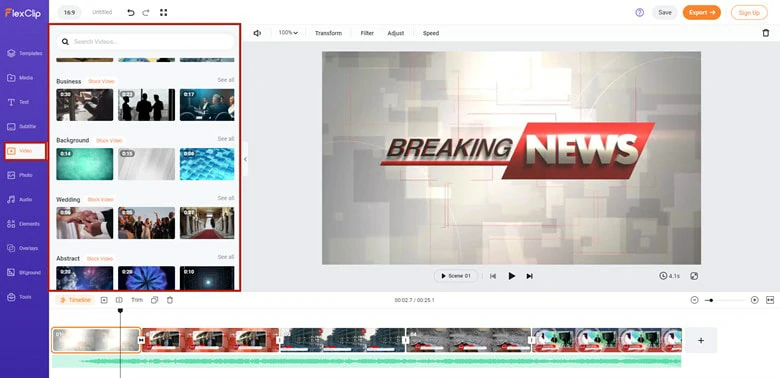Viewport: 780px width, 378px height.
Task: Click the timeline duplicate scene icon
Action: point(155,300)
